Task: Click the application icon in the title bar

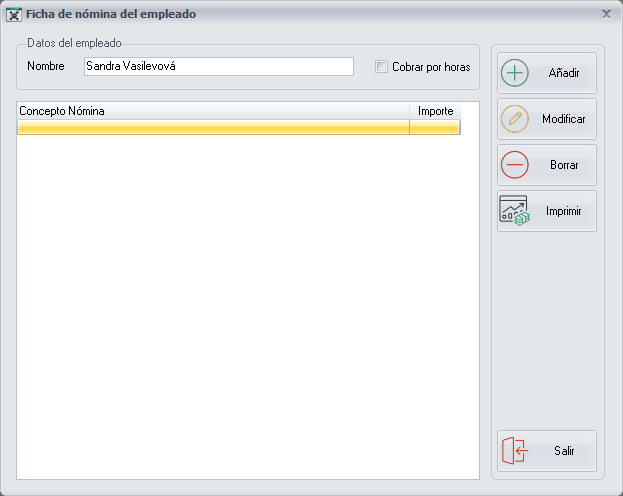Action: click(15, 15)
